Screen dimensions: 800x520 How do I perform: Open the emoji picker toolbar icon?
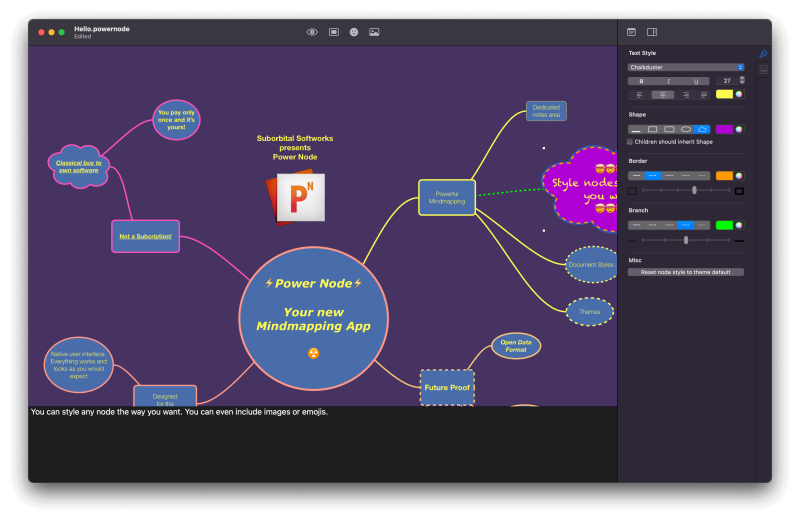tap(354, 32)
